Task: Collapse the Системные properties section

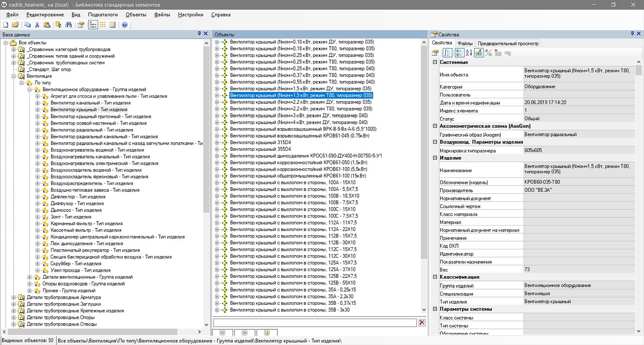Action: pyautogui.click(x=435, y=62)
